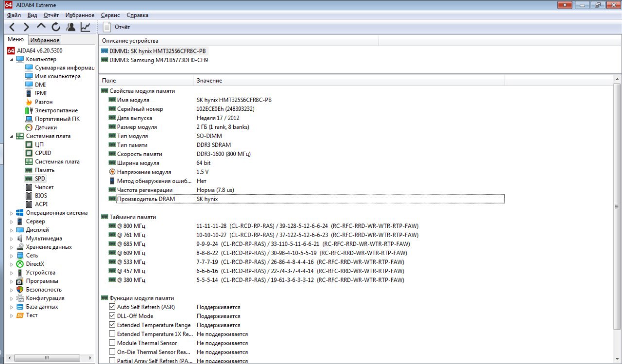
Task: Select the Программы tree item
Action: point(37,281)
